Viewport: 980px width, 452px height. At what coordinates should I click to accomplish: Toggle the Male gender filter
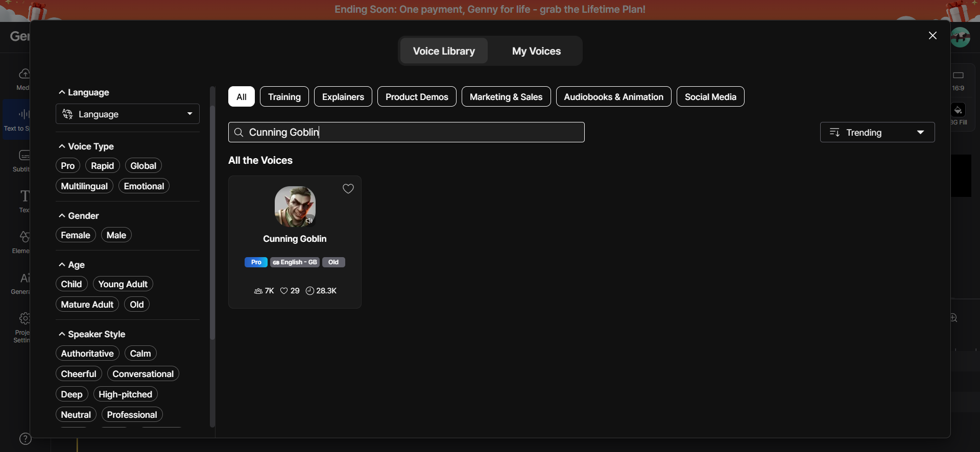pyautogui.click(x=116, y=235)
